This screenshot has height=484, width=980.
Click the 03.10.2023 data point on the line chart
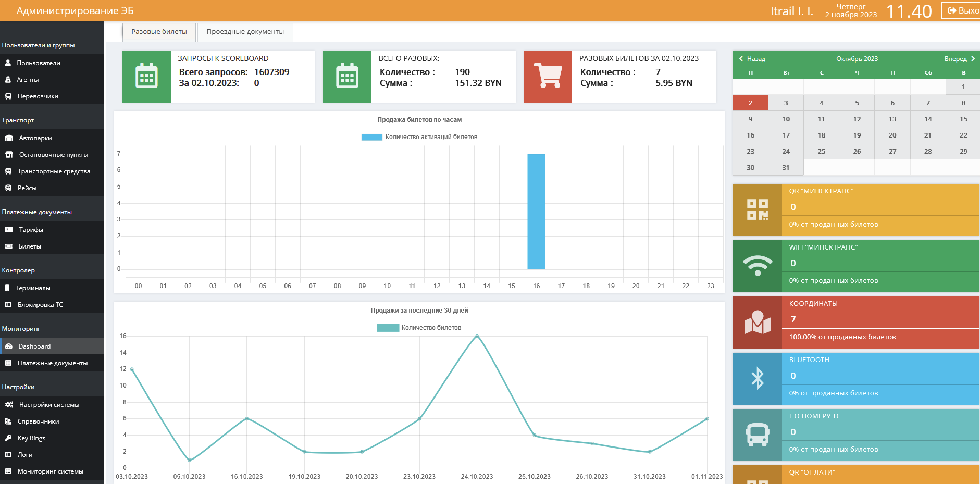pyautogui.click(x=132, y=369)
